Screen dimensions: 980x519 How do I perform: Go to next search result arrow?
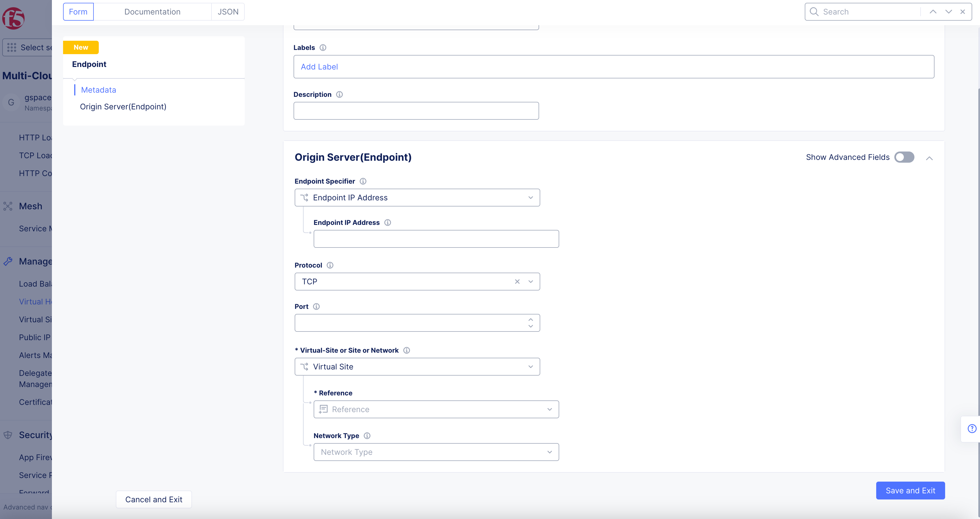click(948, 12)
